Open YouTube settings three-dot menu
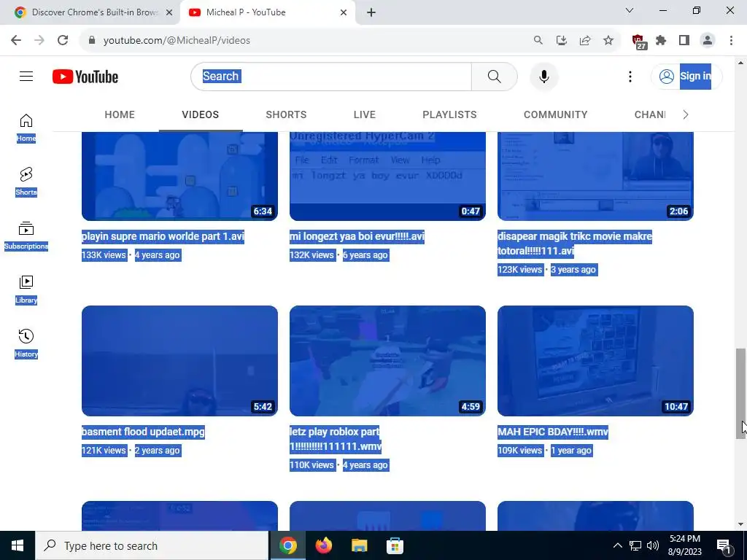Viewport: 747px width, 560px height. (x=630, y=76)
